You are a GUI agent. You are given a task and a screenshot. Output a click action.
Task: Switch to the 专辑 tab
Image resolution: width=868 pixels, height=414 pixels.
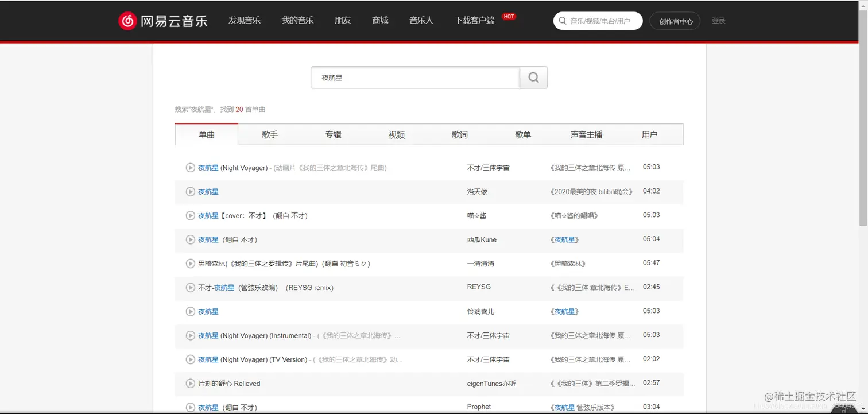333,134
